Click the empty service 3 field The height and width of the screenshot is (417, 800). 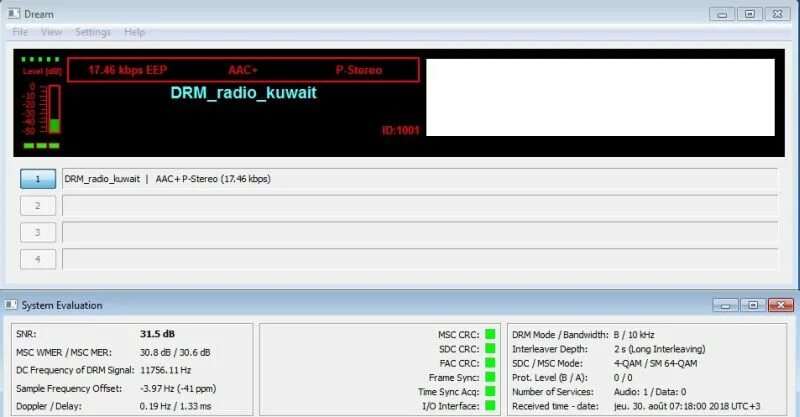tap(420, 232)
